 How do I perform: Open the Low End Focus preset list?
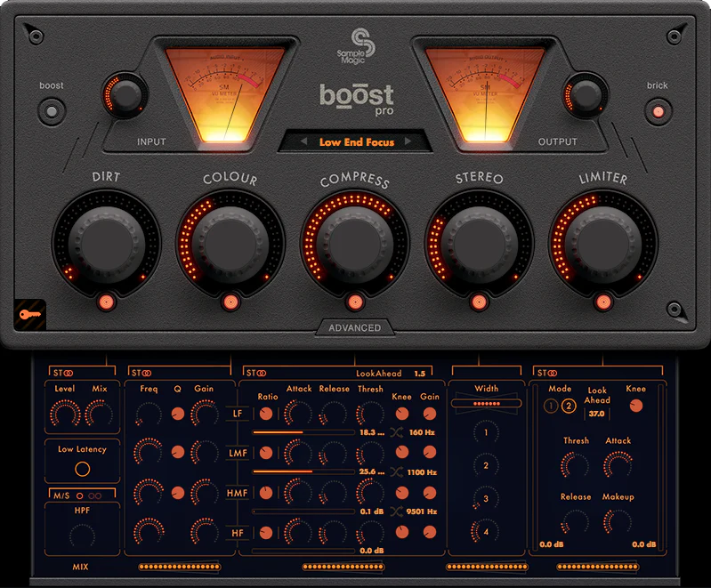pyautogui.click(x=357, y=142)
